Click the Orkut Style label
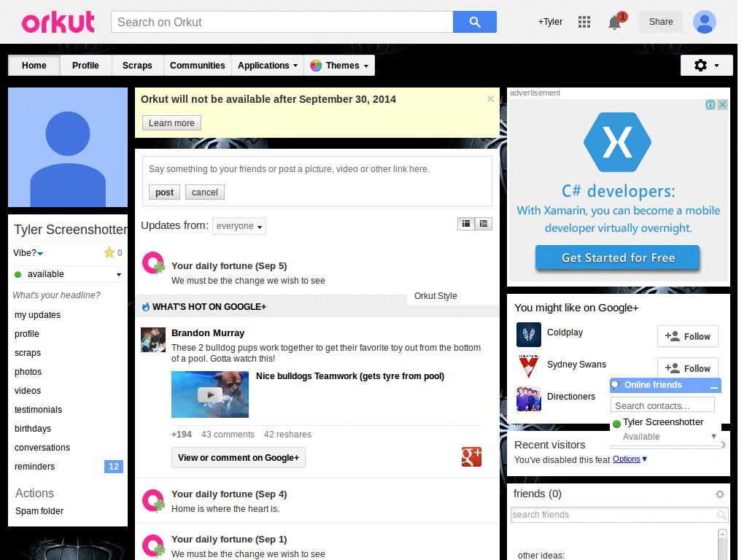 tap(436, 296)
